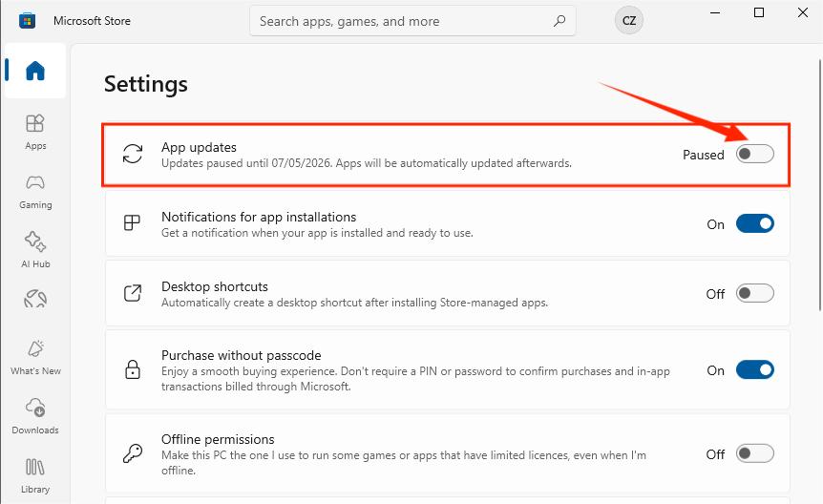Viewport: 823px width, 504px height.
Task: Click the Settings page heading
Action: (145, 84)
